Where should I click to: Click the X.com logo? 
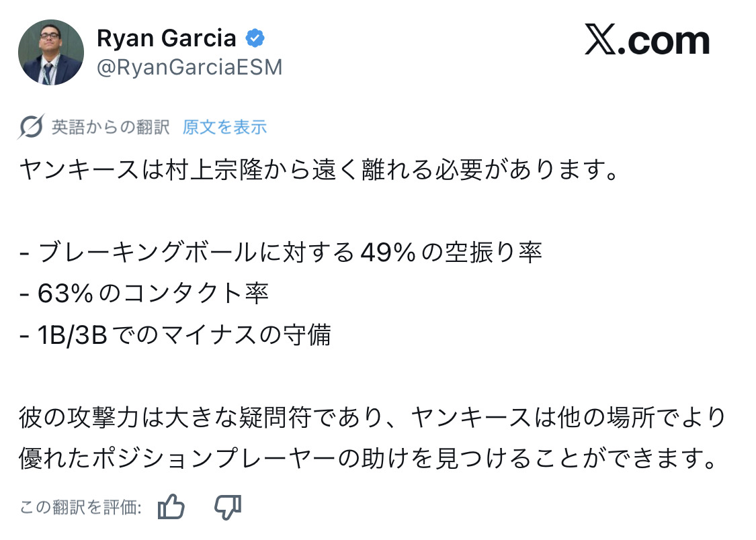point(646,42)
